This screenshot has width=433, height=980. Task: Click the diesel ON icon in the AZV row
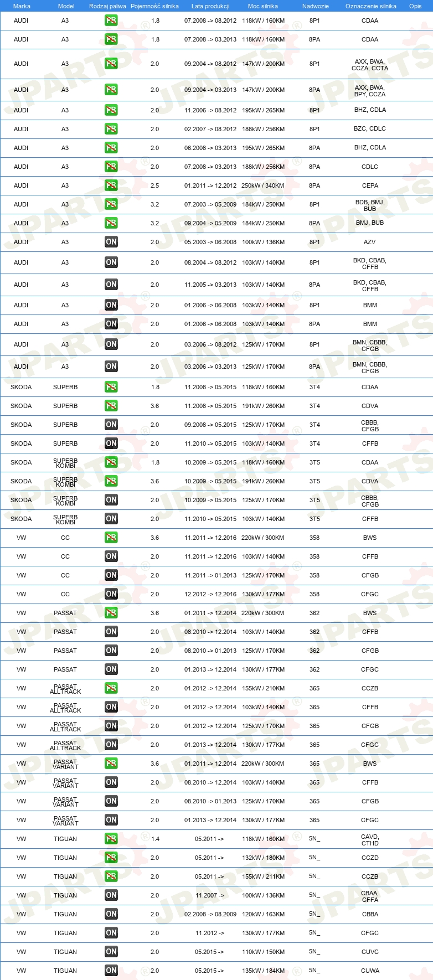[x=111, y=242]
